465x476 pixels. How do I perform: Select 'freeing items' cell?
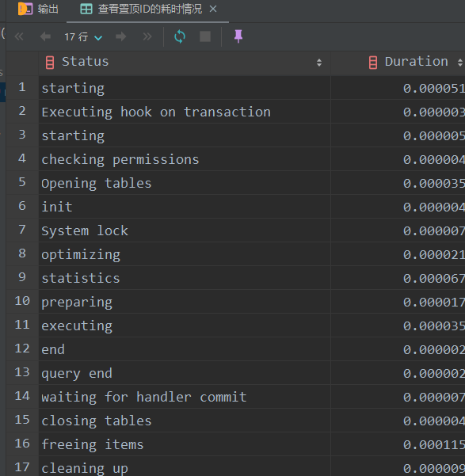[x=185, y=444]
